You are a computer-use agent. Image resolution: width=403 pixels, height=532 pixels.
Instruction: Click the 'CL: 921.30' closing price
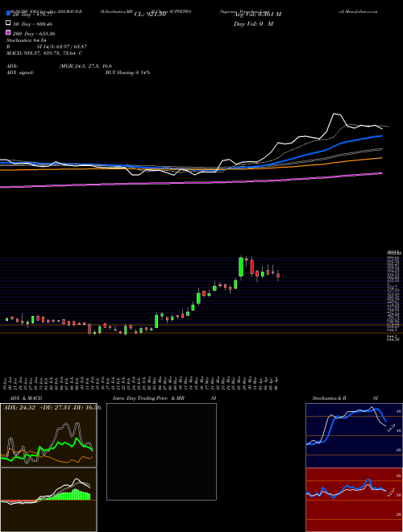coord(150,15)
